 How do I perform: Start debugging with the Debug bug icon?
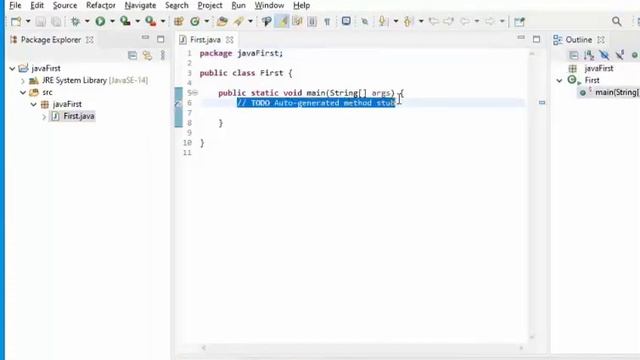point(75,21)
